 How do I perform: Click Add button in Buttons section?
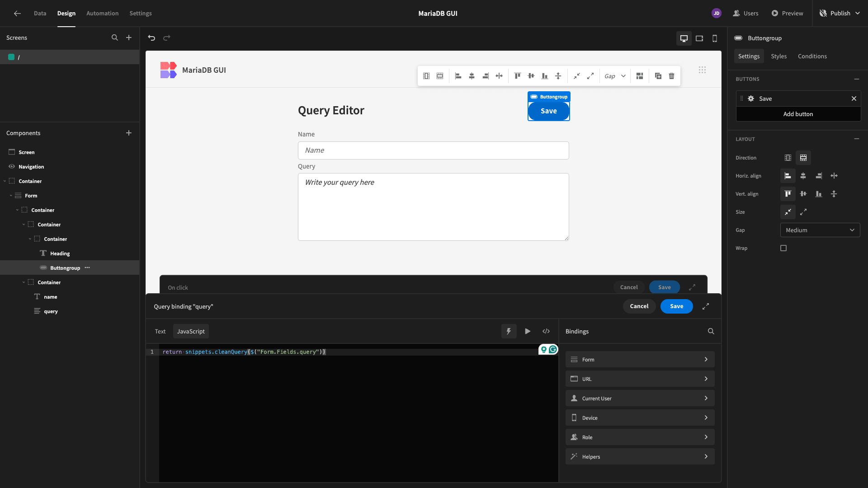coord(798,114)
